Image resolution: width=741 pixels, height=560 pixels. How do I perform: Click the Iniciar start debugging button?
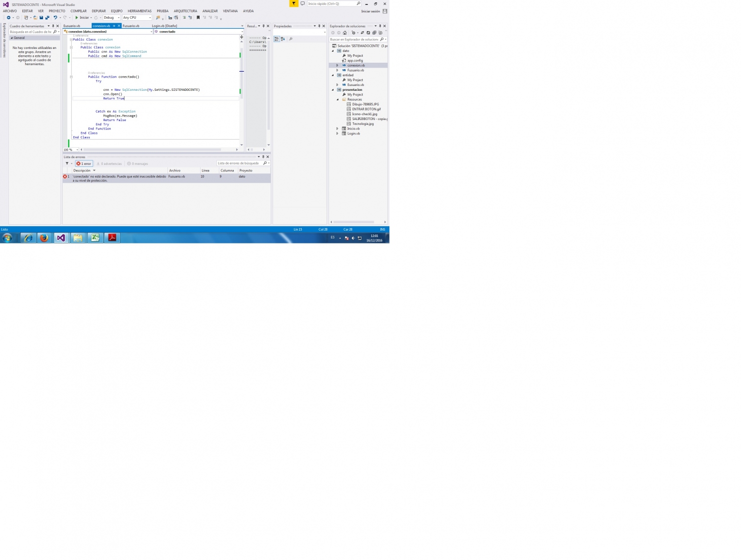click(82, 18)
